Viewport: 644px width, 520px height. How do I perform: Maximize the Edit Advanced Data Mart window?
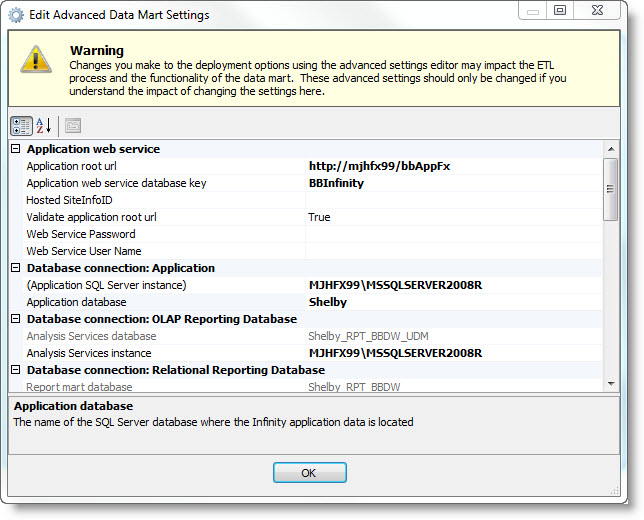[x=560, y=10]
